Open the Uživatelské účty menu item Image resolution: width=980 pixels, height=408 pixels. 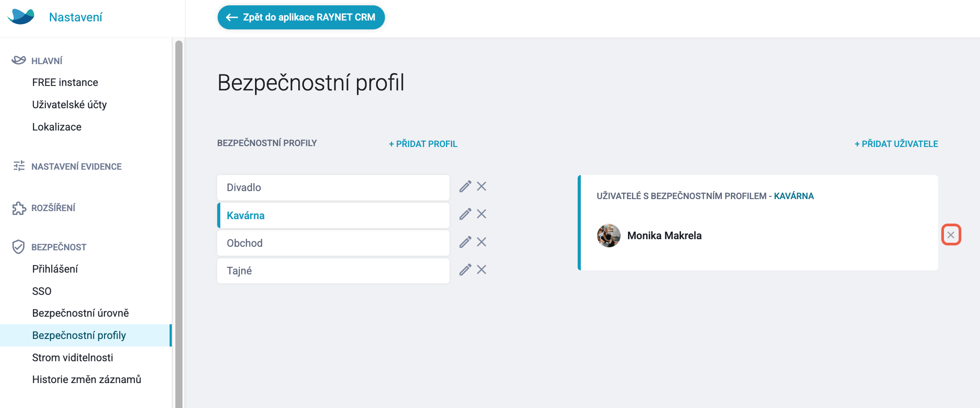tap(69, 105)
